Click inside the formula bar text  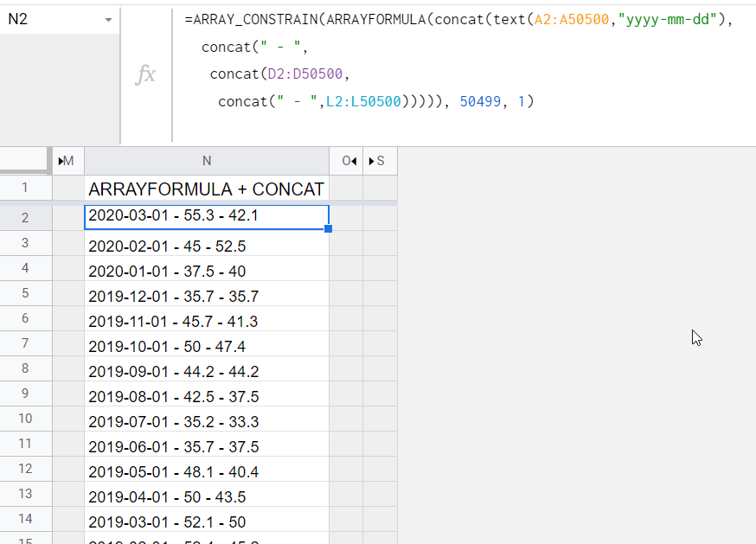(458, 61)
